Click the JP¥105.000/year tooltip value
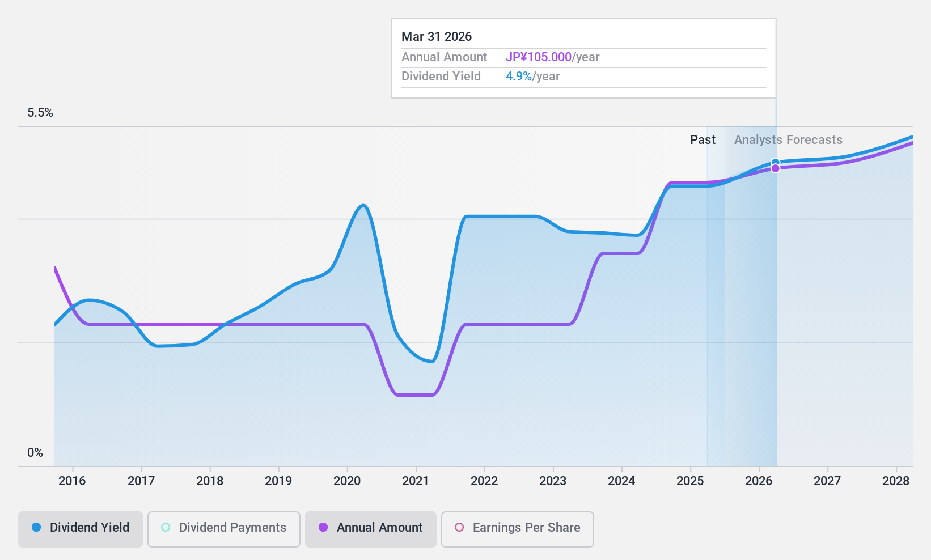This screenshot has width=931, height=560. click(x=552, y=57)
